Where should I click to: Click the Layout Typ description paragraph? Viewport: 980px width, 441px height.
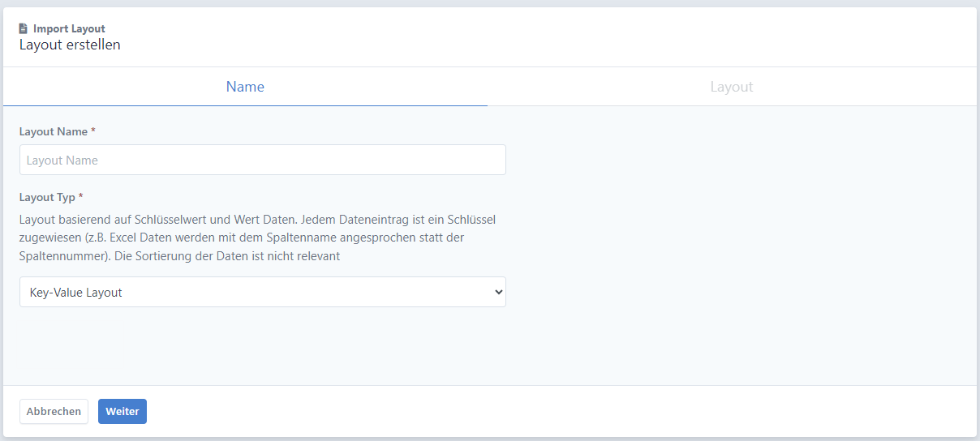click(258, 238)
